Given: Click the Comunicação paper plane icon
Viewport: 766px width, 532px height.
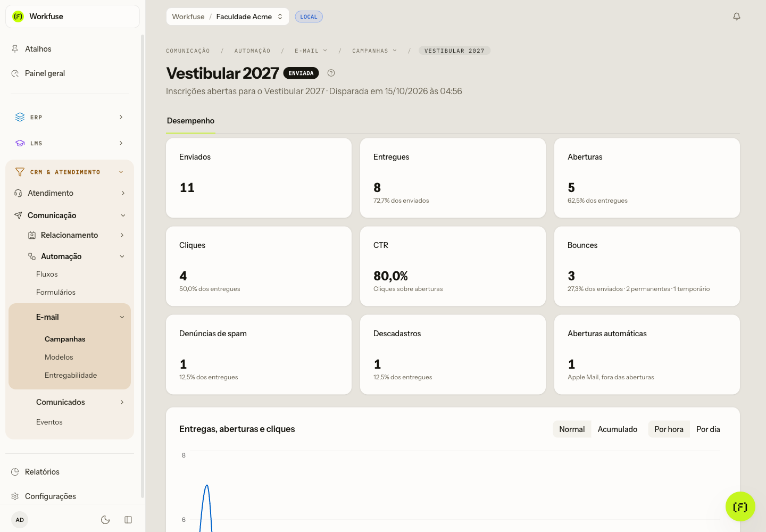Looking at the screenshot, I should (18, 215).
